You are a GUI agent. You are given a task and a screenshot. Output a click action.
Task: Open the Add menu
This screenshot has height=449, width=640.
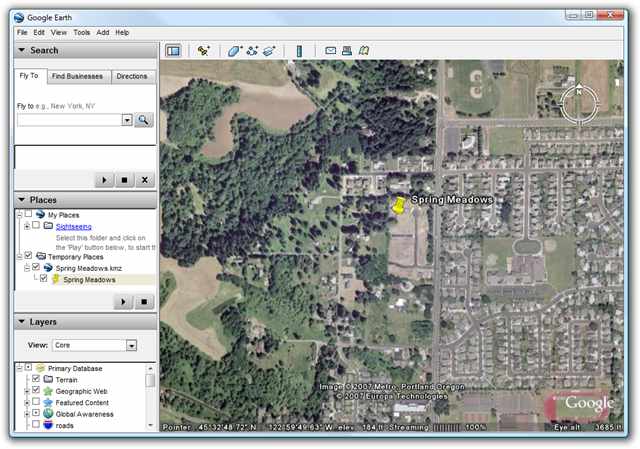[x=102, y=33]
